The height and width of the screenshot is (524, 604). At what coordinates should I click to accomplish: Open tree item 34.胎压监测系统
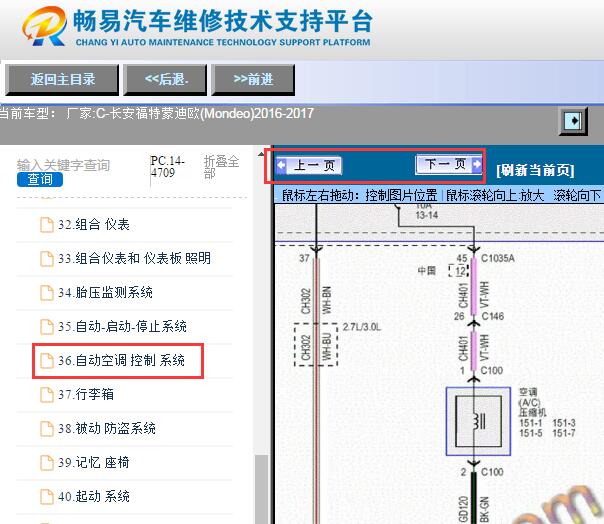point(105,292)
